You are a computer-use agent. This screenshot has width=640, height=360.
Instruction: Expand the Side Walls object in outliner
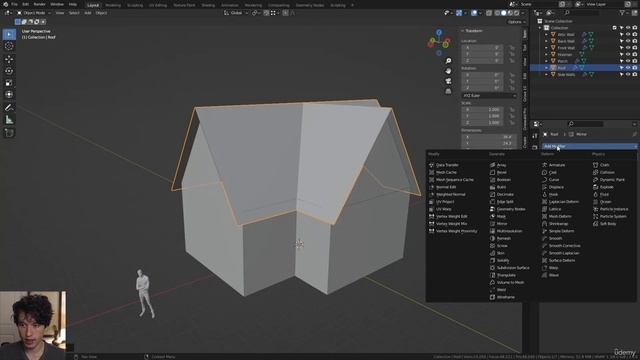point(547,74)
